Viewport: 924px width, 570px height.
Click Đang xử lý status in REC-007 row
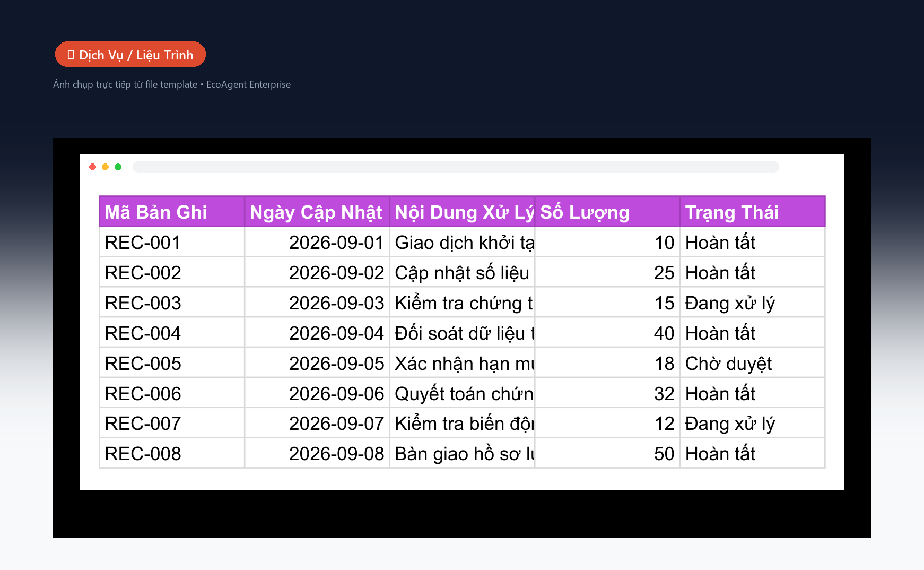pos(752,423)
